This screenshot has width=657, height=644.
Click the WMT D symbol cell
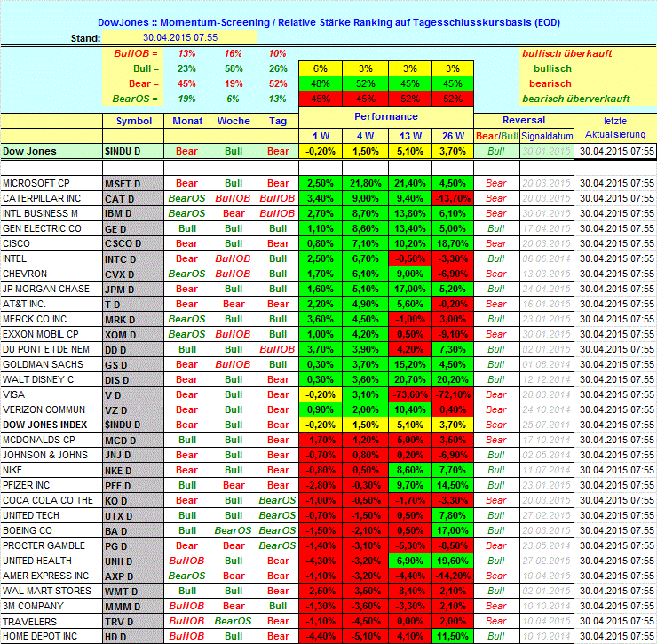(x=133, y=592)
